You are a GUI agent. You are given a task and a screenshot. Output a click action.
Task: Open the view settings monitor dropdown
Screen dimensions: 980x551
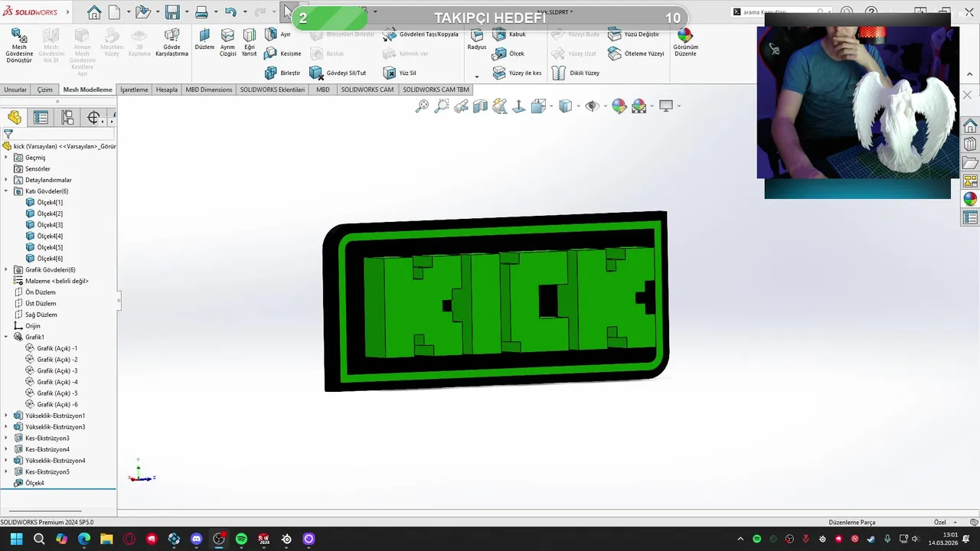[x=678, y=106]
